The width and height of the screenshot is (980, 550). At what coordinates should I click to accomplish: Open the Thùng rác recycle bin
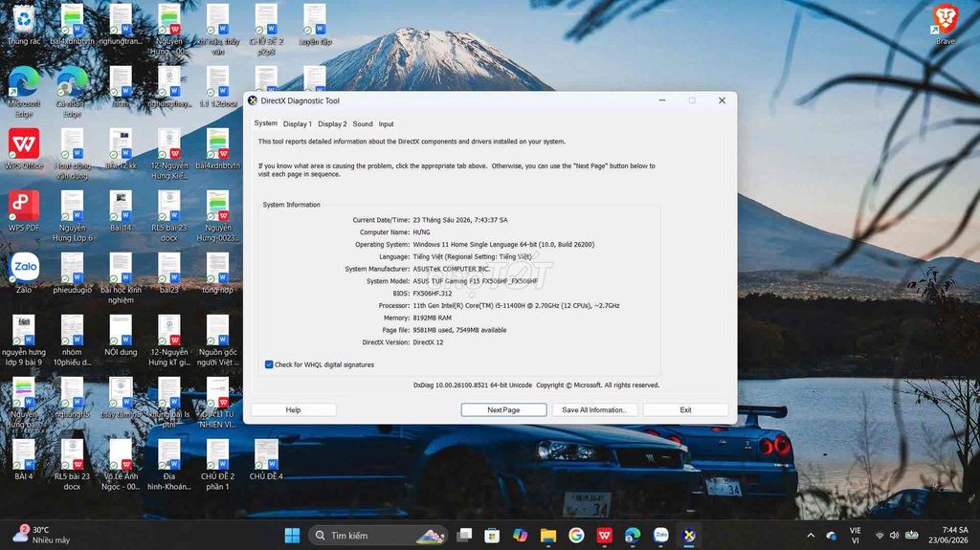(x=24, y=25)
